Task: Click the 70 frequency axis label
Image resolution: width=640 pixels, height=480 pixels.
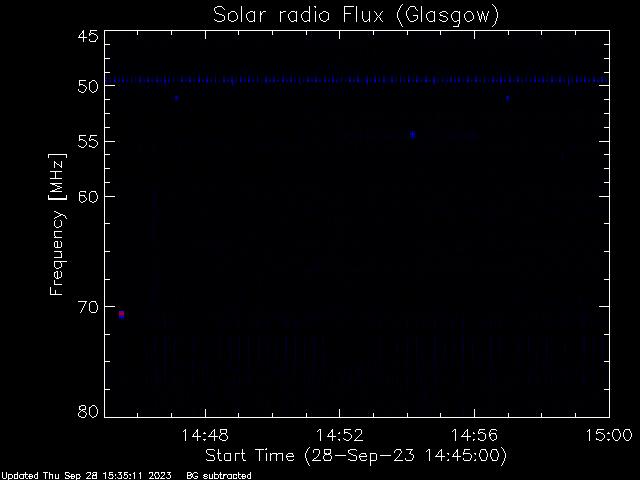Action: pos(88,307)
